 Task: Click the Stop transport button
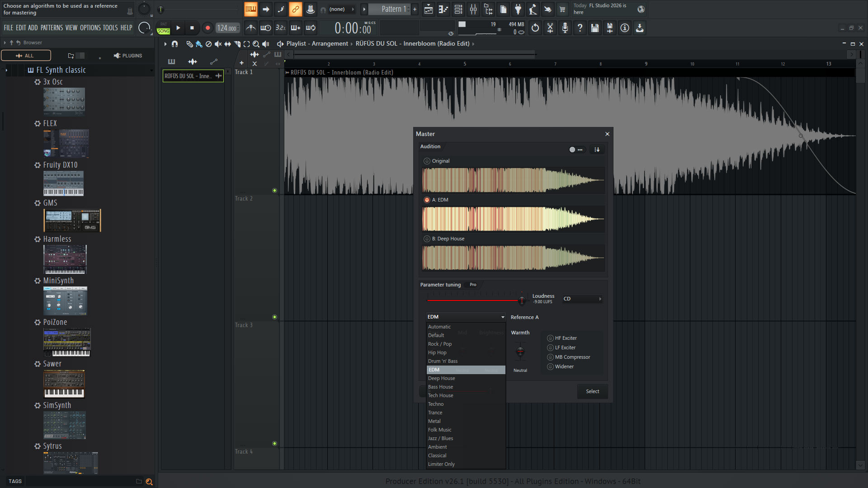[x=192, y=28]
